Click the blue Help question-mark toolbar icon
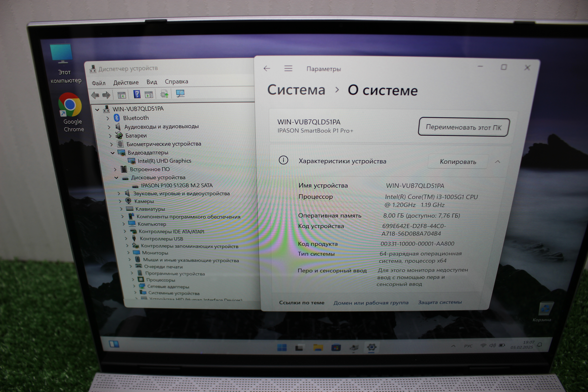 137,94
